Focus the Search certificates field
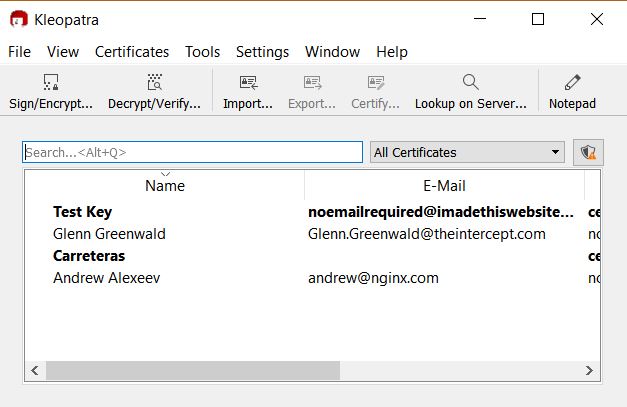627x407 pixels. pos(192,152)
